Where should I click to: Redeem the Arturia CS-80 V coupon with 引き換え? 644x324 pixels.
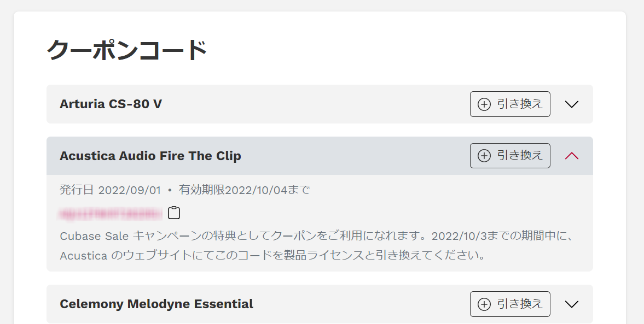(510, 104)
